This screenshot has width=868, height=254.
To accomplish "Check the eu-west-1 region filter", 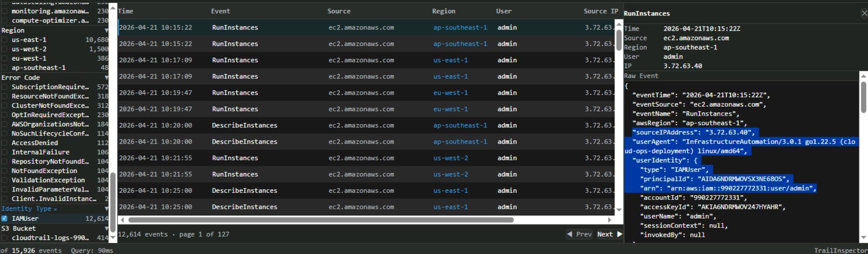I will tap(4, 59).
